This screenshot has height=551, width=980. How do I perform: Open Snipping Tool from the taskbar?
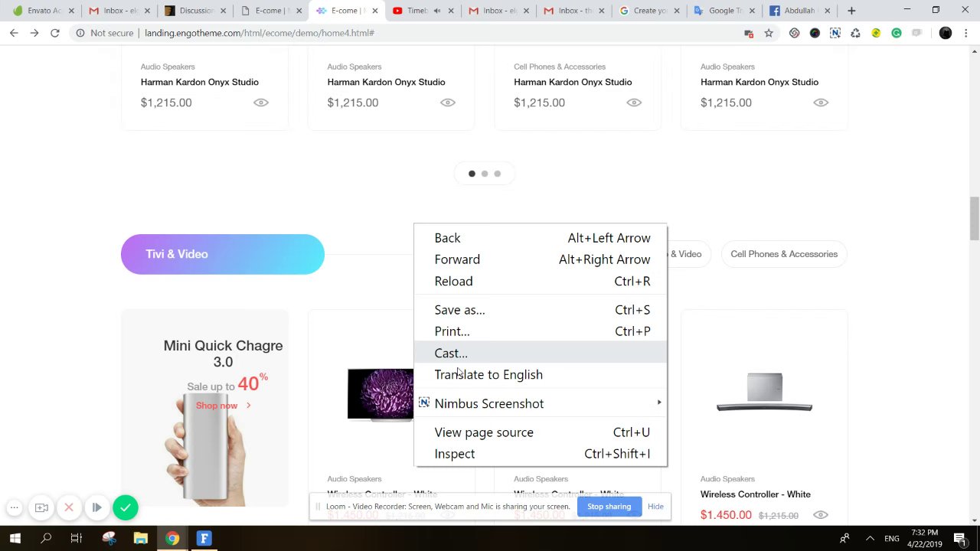click(x=109, y=539)
